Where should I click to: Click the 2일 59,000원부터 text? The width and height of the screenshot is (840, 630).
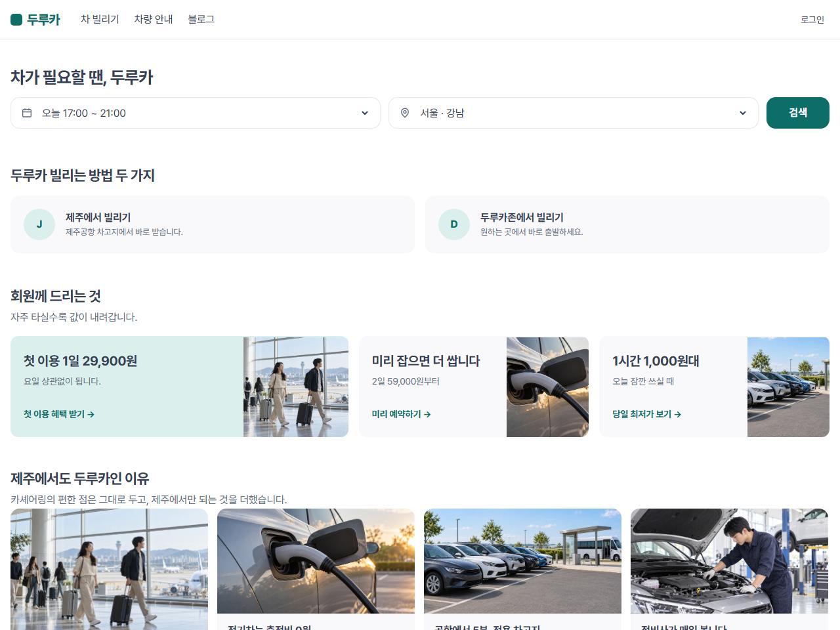406,381
